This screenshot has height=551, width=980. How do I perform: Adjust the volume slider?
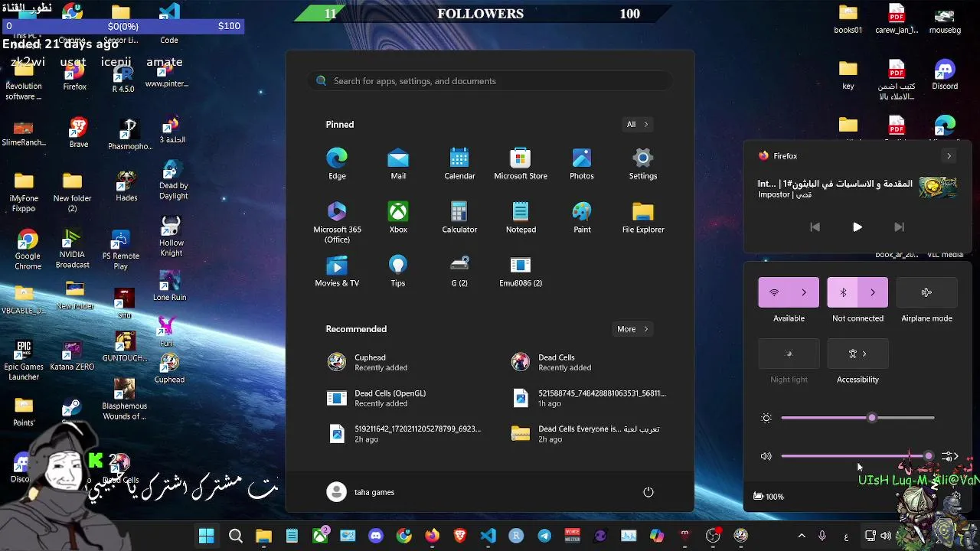click(x=857, y=456)
